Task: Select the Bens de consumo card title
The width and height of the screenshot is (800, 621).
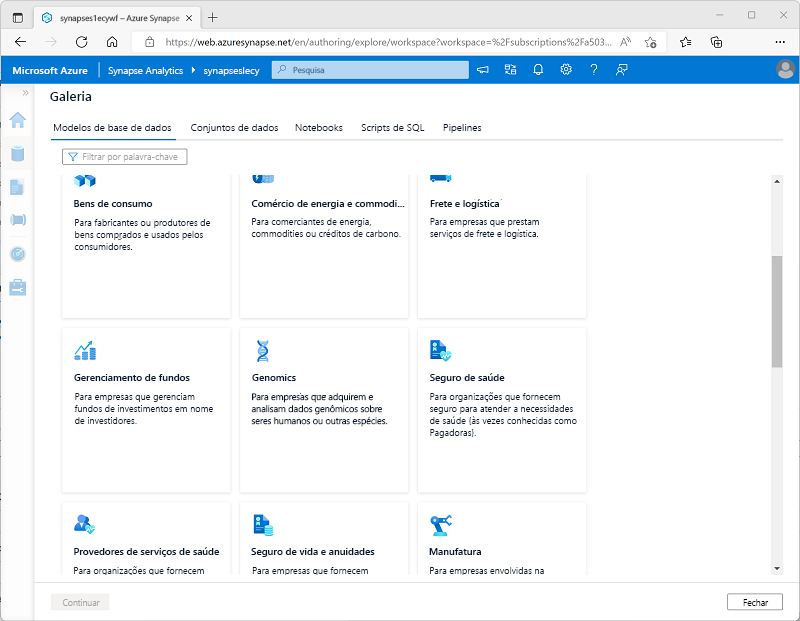Action: (113, 204)
